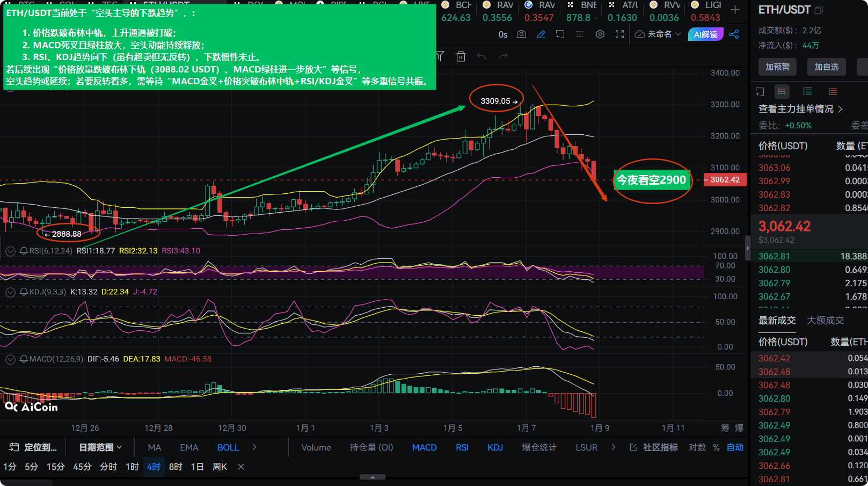Viewport: 868px width, 486px height.
Task: Click the AI解读 button
Action: 705,34
